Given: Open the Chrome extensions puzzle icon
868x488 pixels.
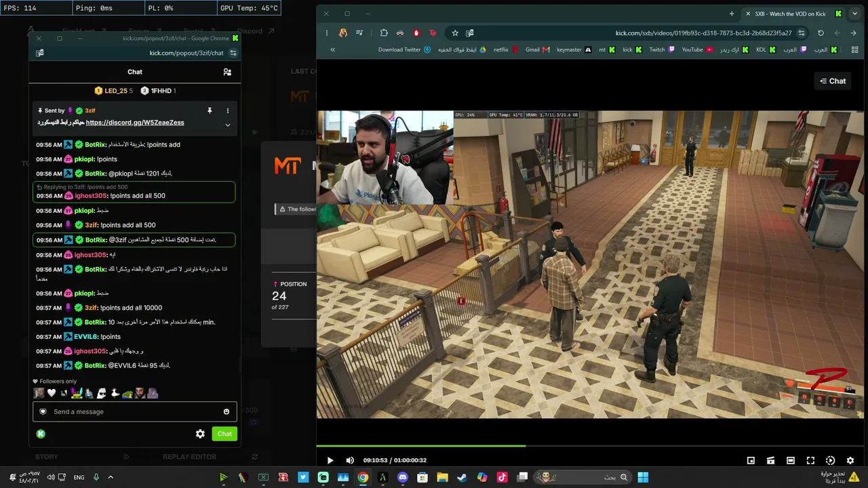Looking at the screenshot, I should click(384, 33).
